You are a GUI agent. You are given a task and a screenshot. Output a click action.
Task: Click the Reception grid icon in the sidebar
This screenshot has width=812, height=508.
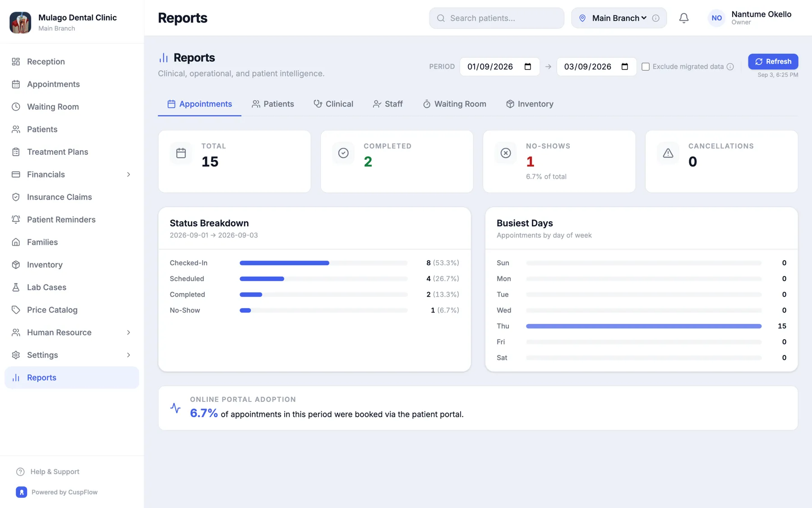coord(16,61)
